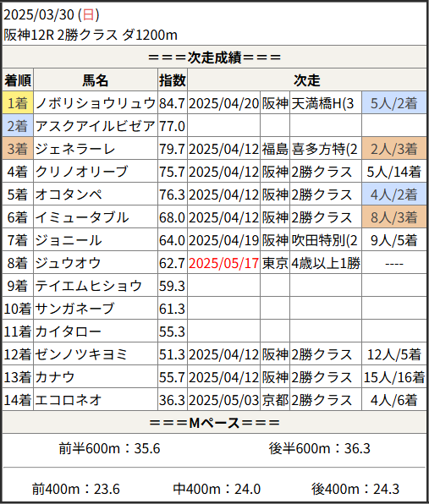Click horse name ノボリショウリュウ
Viewport: 429px width, 504px height.
[x=96, y=103]
